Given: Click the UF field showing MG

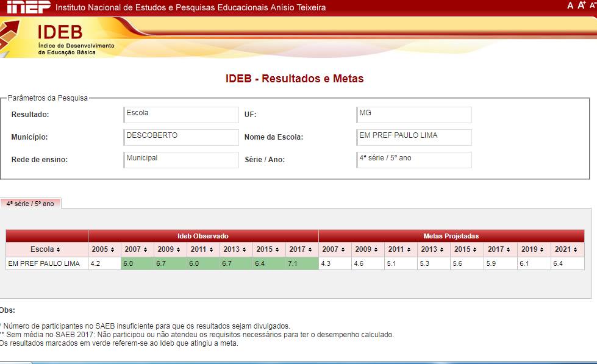Looking at the screenshot, I should [414, 115].
